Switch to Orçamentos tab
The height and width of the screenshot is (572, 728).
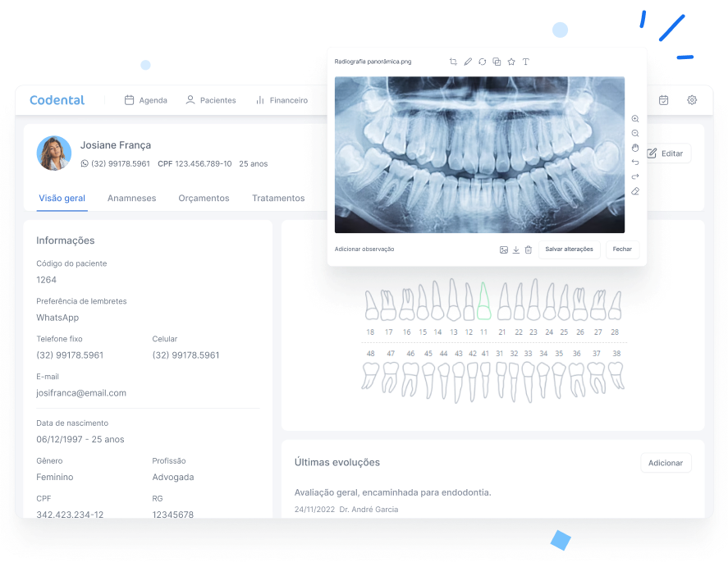204,199
